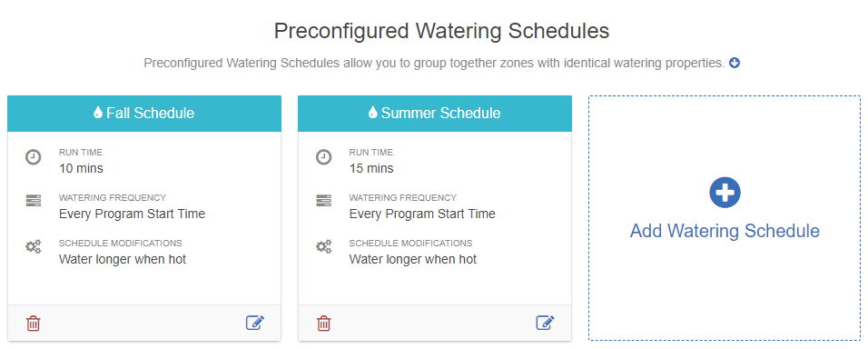Click the Summer Schedule modifications gears icon
Viewport: 868px width, 349px height.
pyautogui.click(x=323, y=247)
